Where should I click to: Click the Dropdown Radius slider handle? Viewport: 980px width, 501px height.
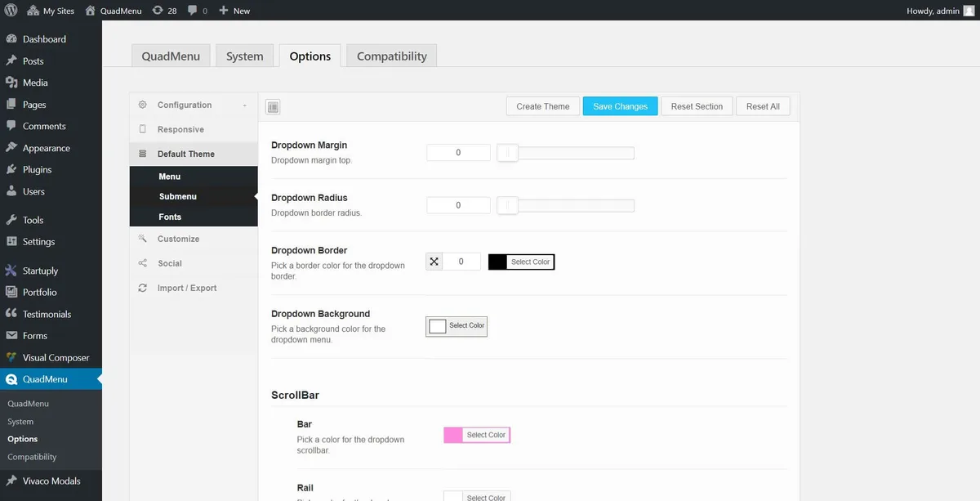tap(507, 205)
